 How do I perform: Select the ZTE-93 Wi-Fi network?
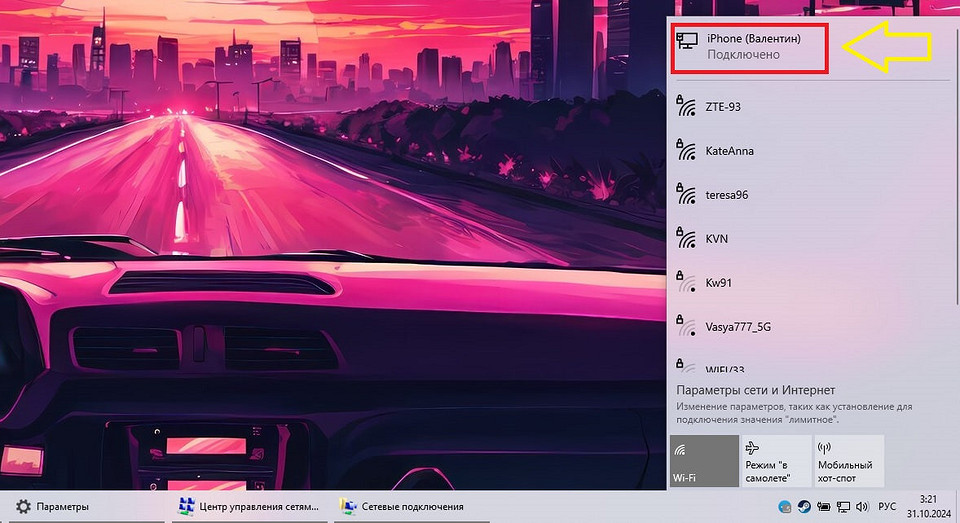722,106
